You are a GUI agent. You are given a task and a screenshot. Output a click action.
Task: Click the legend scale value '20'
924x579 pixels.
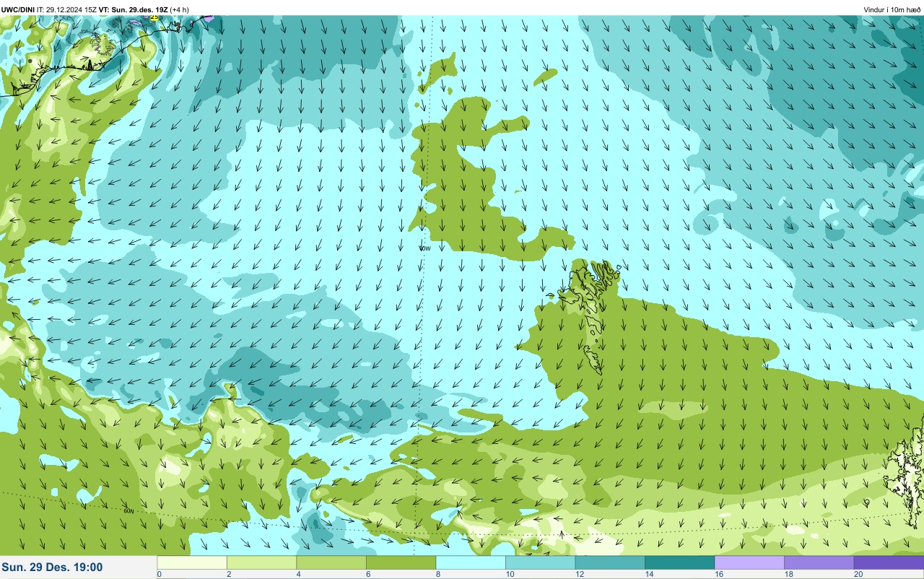pyautogui.click(x=858, y=574)
